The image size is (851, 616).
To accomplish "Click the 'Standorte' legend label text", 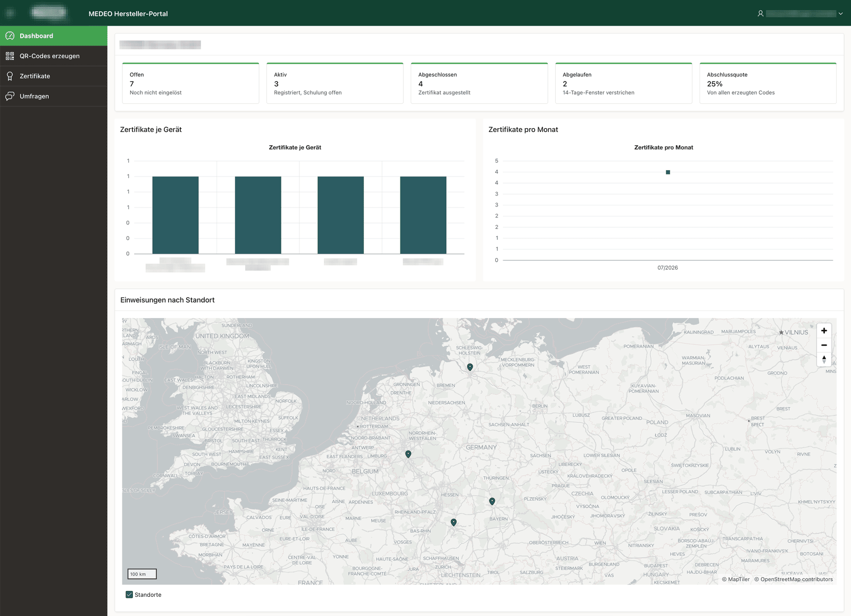I will coord(148,595).
